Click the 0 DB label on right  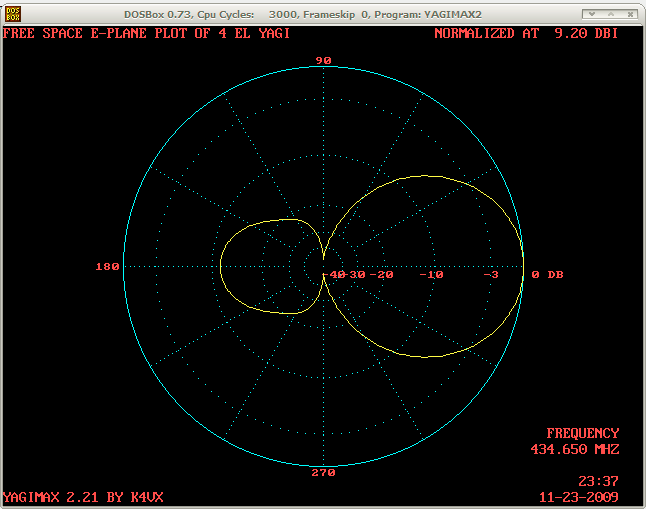[x=546, y=274]
